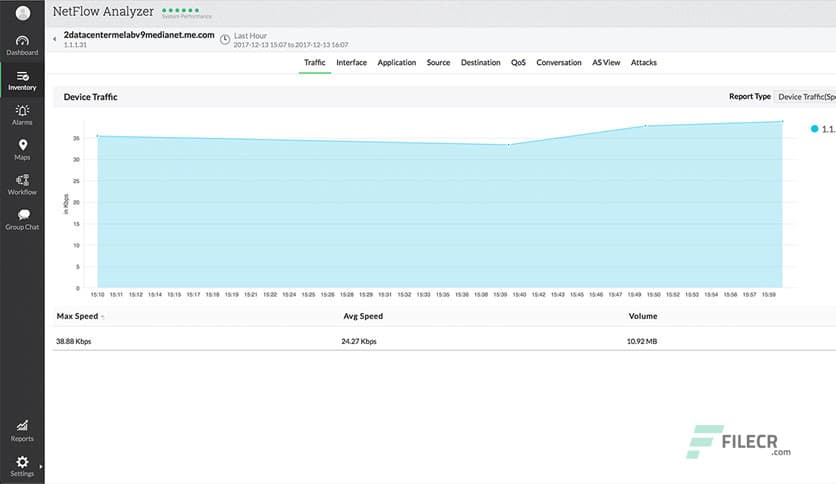This screenshot has width=836, height=484.
Task: Click the NetFlow Analyzer title
Action: click(x=103, y=11)
